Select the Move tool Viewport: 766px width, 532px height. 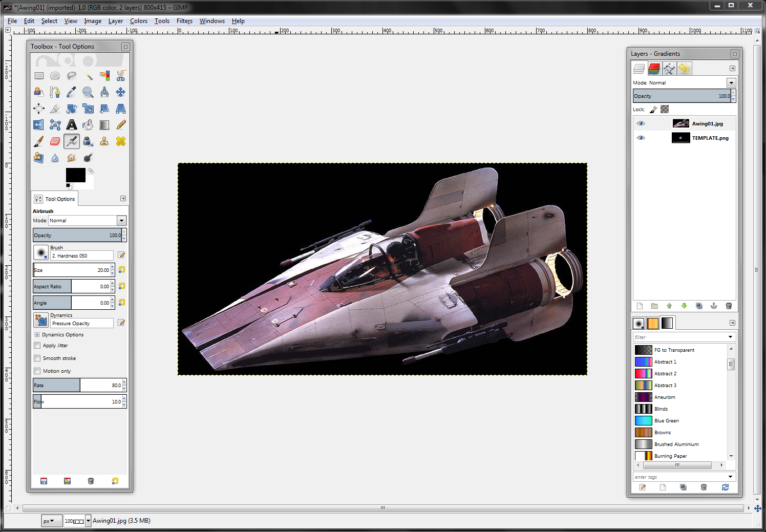click(x=121, y=92)
